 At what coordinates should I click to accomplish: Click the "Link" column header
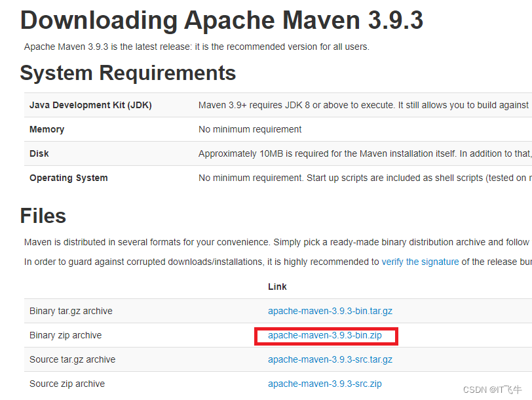[x=277, y=287]
